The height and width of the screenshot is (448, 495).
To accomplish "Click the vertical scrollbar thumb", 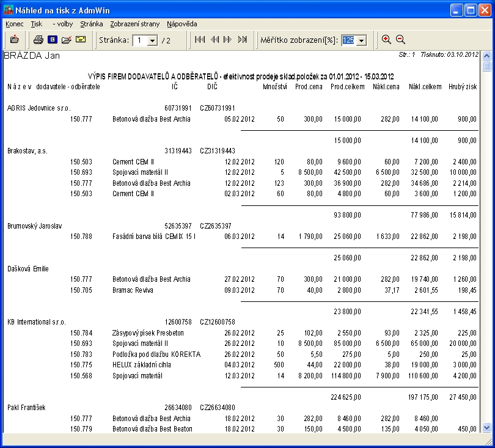I will [x=487, y=66].
